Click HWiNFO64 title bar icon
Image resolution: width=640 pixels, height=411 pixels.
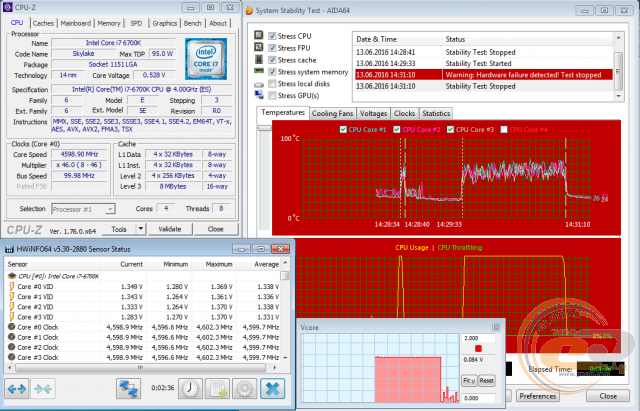pos(9,249)
